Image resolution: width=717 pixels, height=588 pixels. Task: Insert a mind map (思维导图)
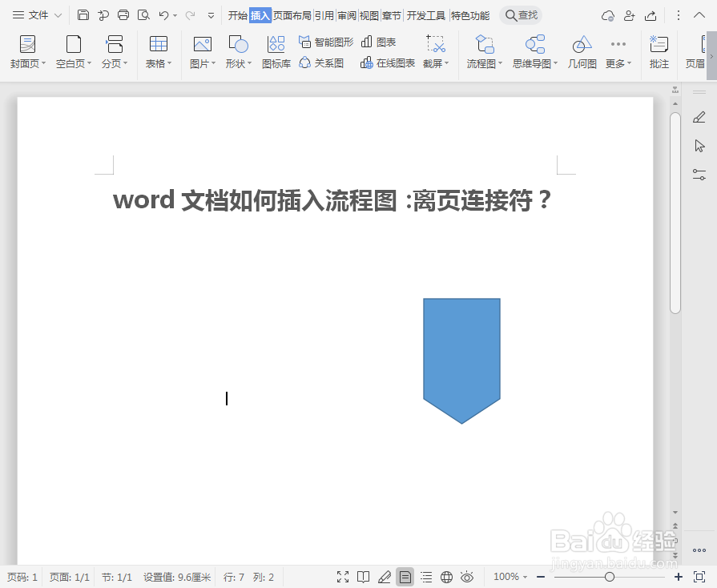pos(535,51)
